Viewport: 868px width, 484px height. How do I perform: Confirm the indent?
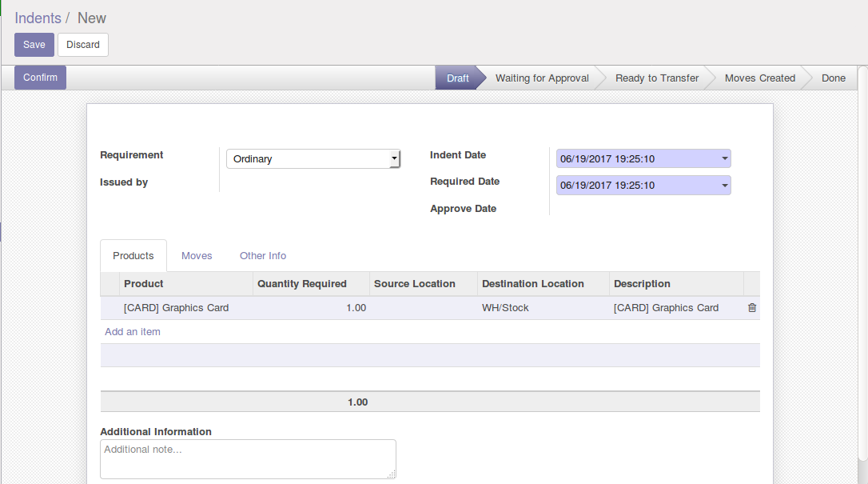[40, 78]
